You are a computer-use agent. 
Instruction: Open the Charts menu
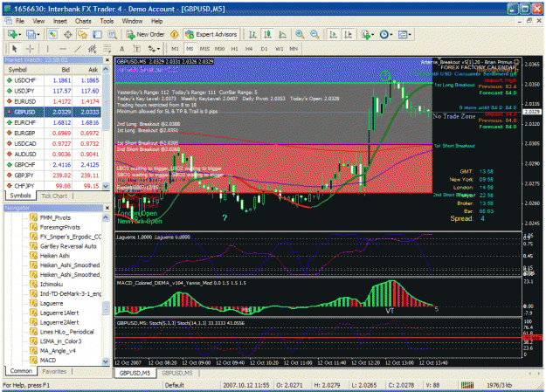point(83,21)
